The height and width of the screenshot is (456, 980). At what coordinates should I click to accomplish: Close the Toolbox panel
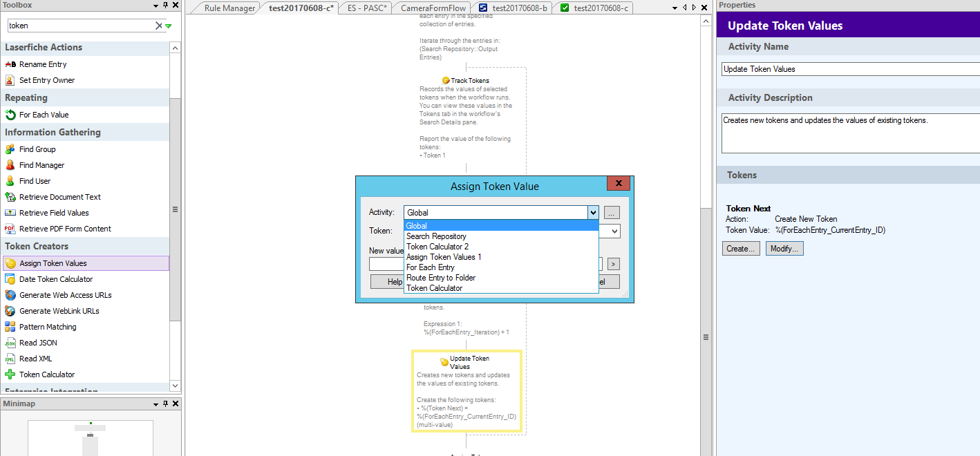(176, 5)
